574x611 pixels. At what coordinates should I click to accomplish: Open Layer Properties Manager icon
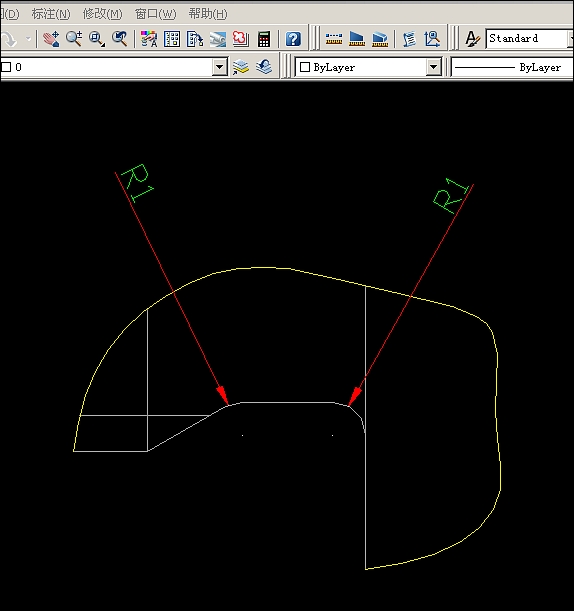[x=241, y=67]
